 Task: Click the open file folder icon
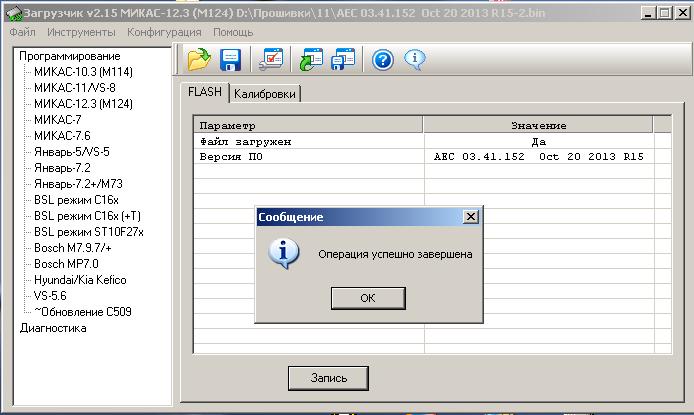(199, 59)
